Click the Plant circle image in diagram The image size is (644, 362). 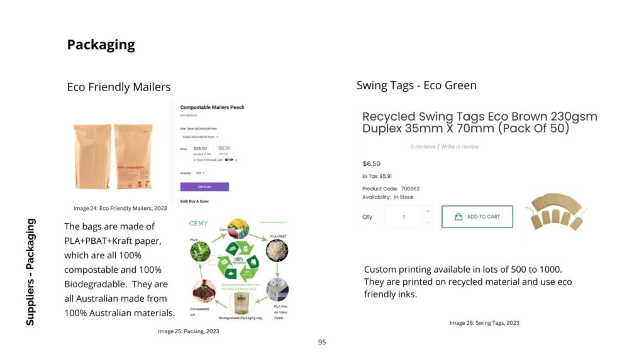[x=201, y=251]
